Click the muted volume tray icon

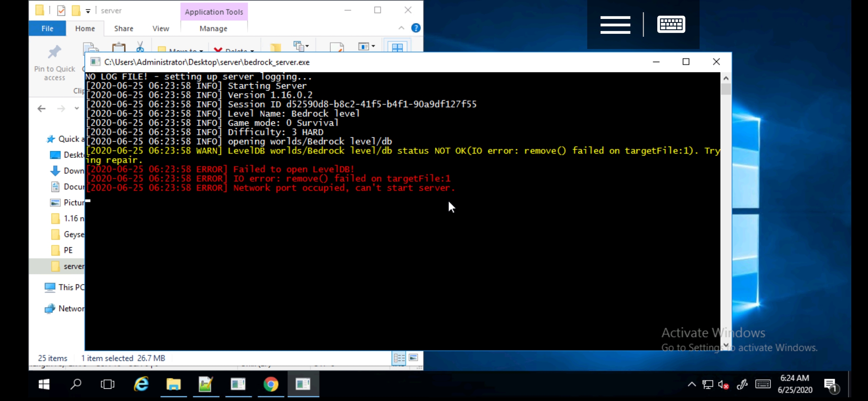point(723,385)
